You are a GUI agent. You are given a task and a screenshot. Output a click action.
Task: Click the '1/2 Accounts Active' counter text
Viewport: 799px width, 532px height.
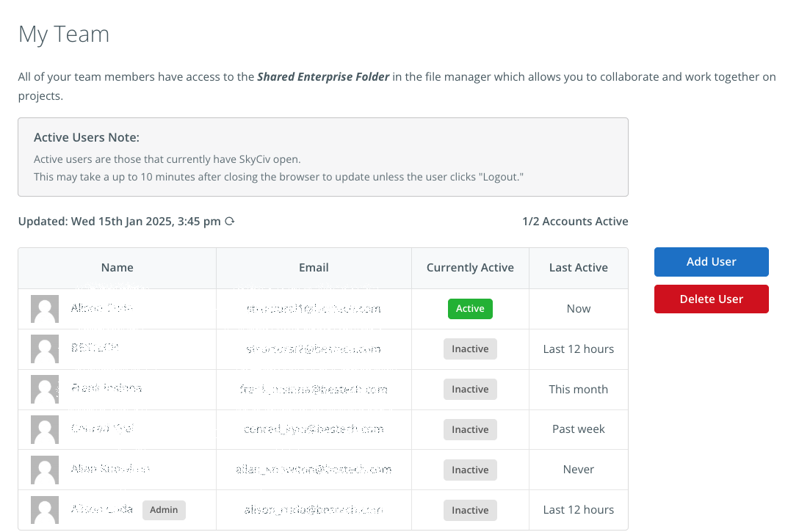575,222
